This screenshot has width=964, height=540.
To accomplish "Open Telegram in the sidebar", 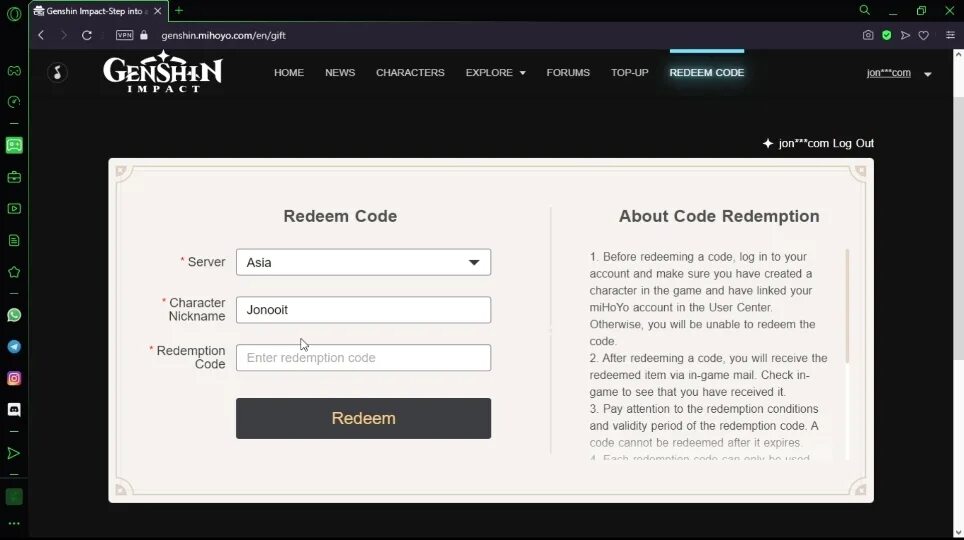I will [14, 347].
